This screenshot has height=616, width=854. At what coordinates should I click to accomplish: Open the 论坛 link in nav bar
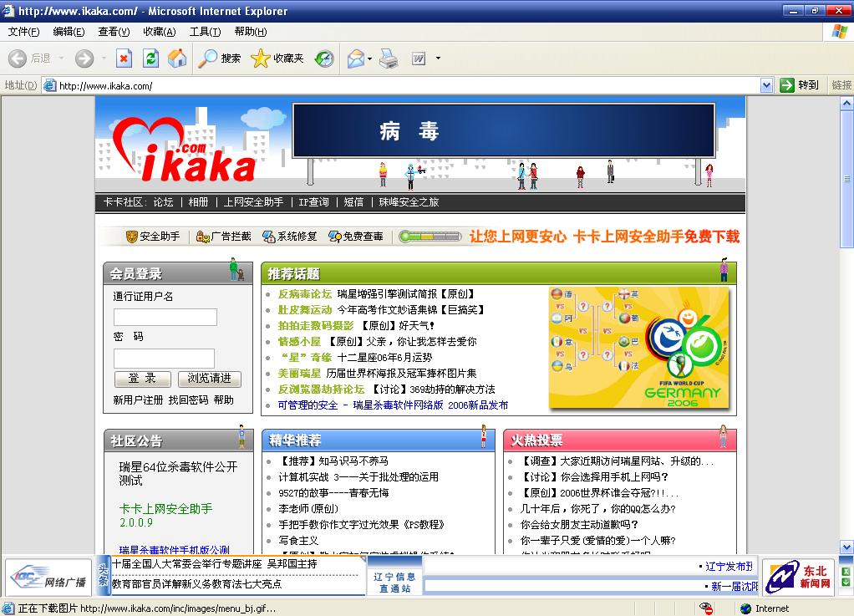coord(164,202)
